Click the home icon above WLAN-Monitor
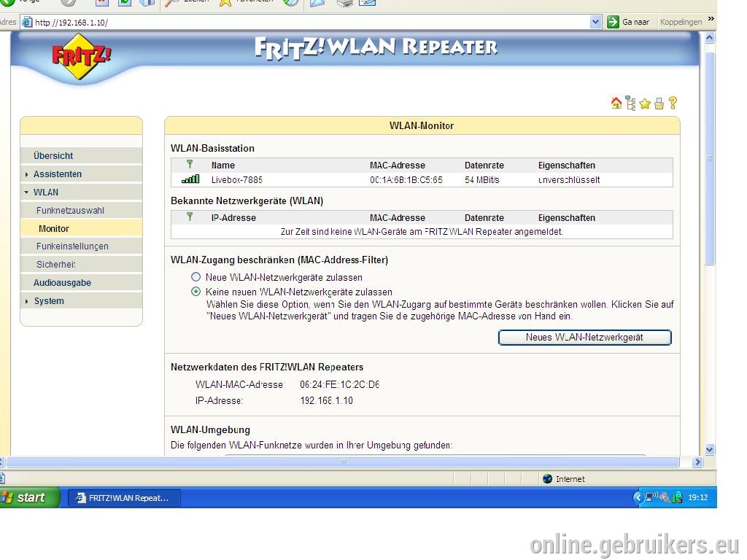 point(616,103)
